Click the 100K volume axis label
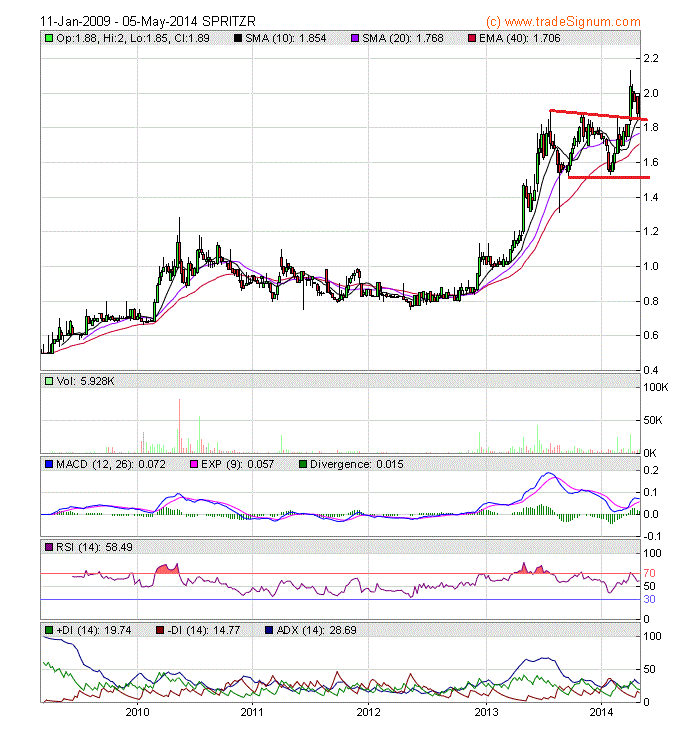The height and width of the screenshot is (733, 680). coord(656,387)
